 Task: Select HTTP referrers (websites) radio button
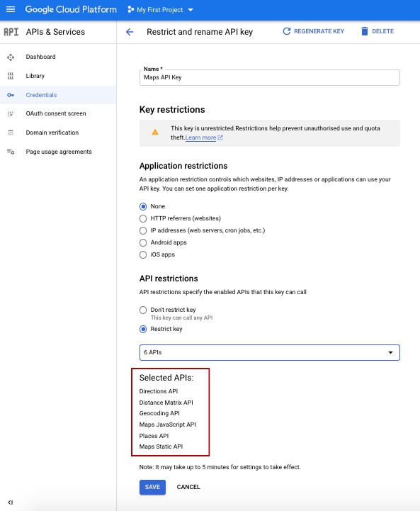pyautogui.click(x=143, y=218)
